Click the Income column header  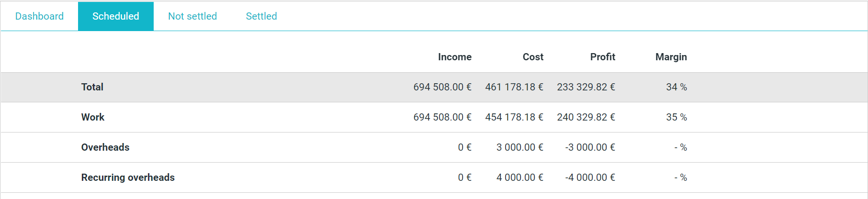pyautogui.click(x=455, y=57)
